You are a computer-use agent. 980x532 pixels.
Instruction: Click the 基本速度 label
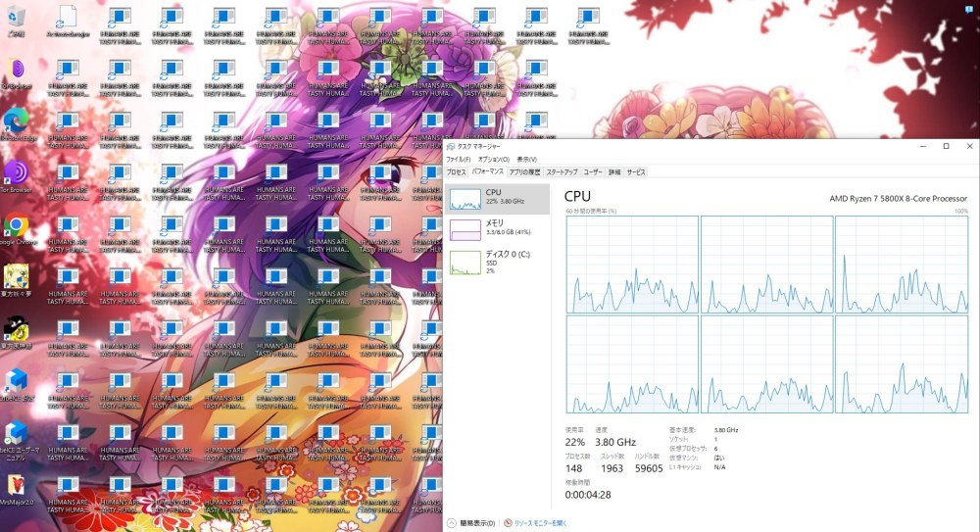point(681,430)
